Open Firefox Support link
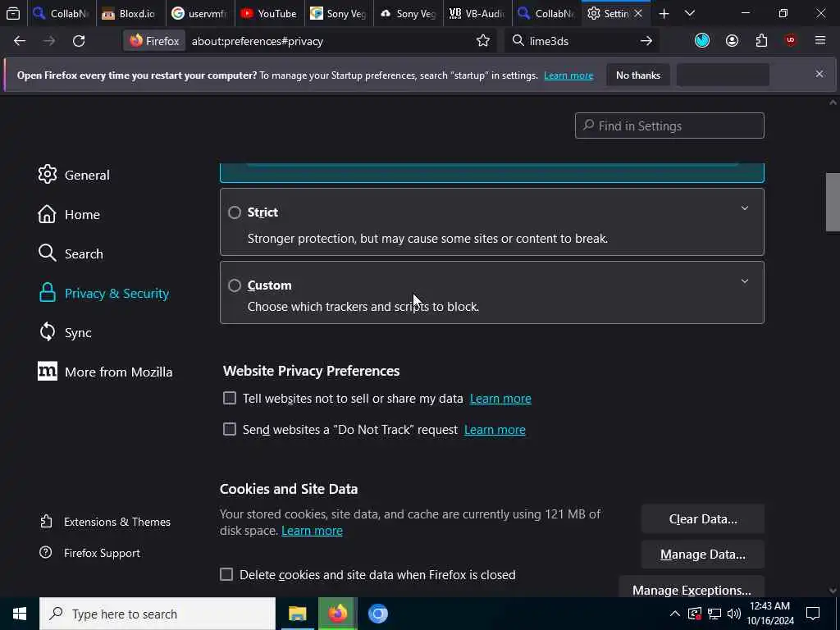The height and width of the screenshot is (630, 840). [90, 552]
